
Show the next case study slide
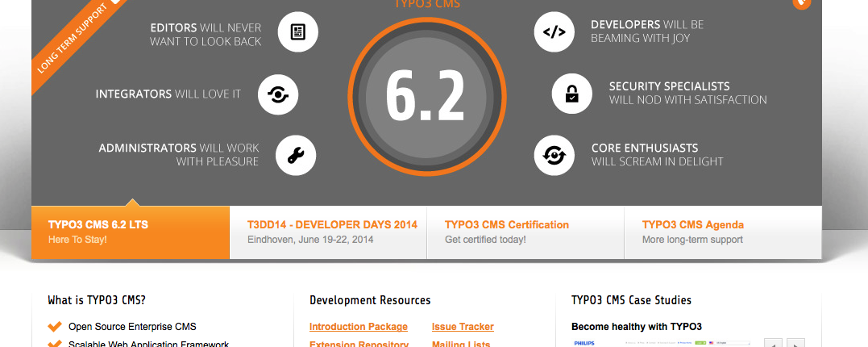click(795, 343)
